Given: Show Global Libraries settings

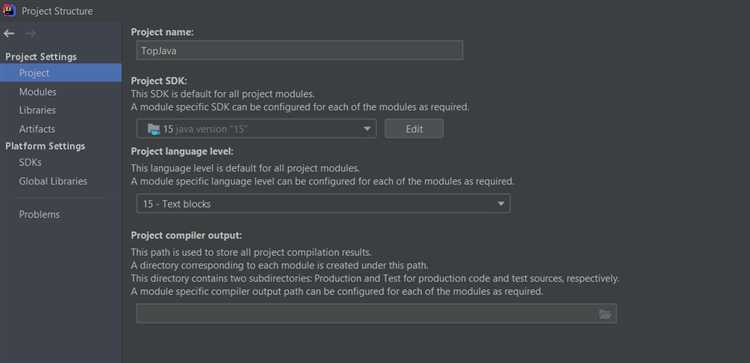Looking at the screenshot, I should click(x=53, y=181).
